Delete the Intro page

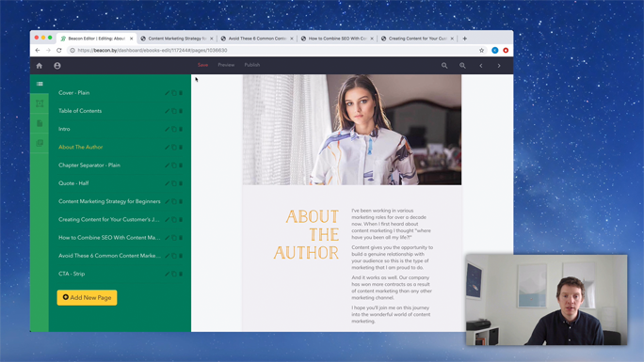[181, 129]
